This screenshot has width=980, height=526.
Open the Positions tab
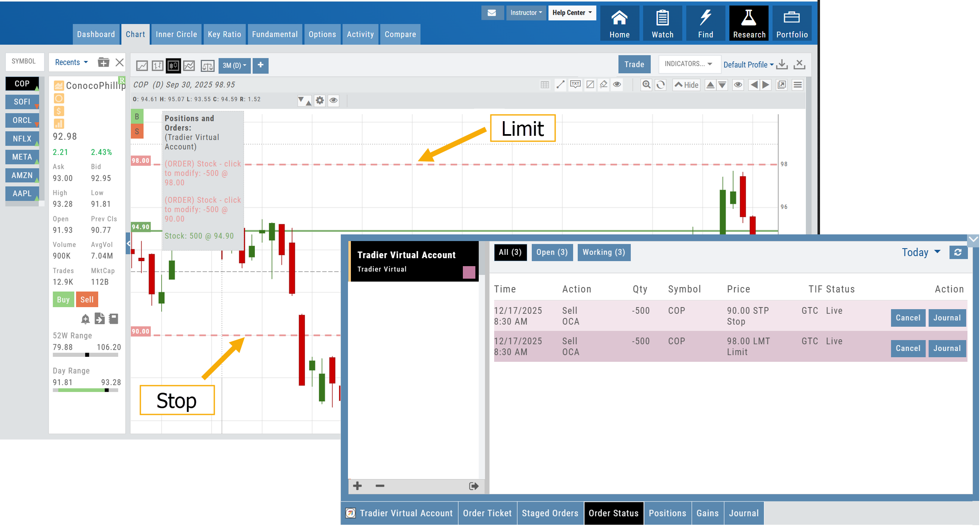point(667,513)
